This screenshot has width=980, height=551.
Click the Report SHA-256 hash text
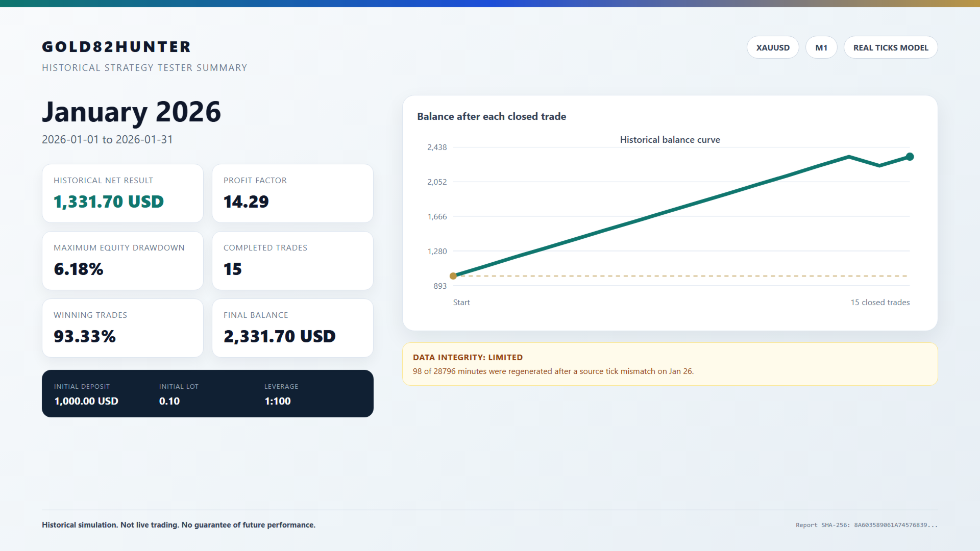coord(867,525)
